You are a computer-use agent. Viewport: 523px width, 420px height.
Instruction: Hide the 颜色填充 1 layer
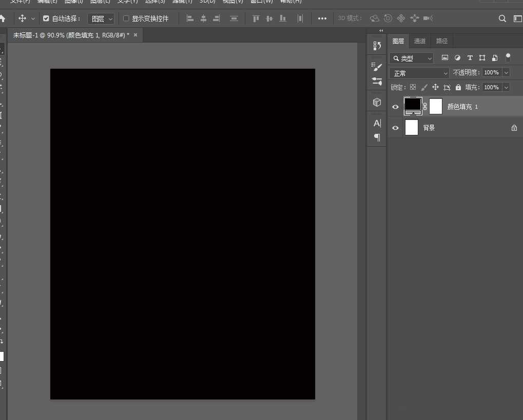(x=395, y=107)
